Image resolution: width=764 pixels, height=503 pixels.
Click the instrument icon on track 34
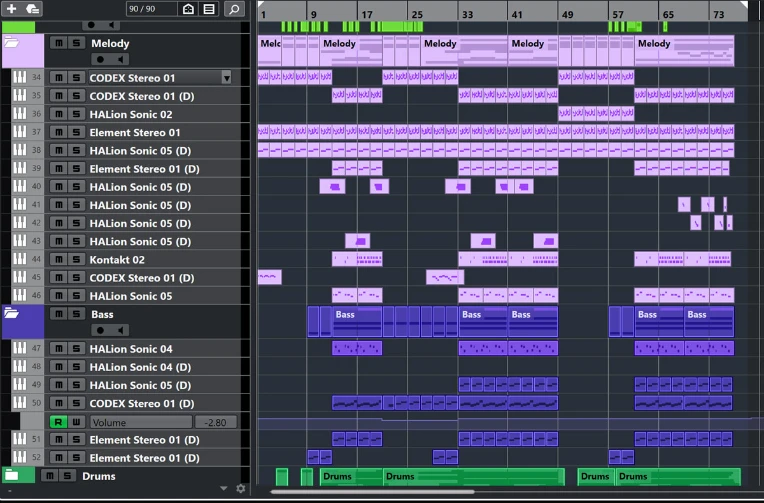[x=19, y=78]
